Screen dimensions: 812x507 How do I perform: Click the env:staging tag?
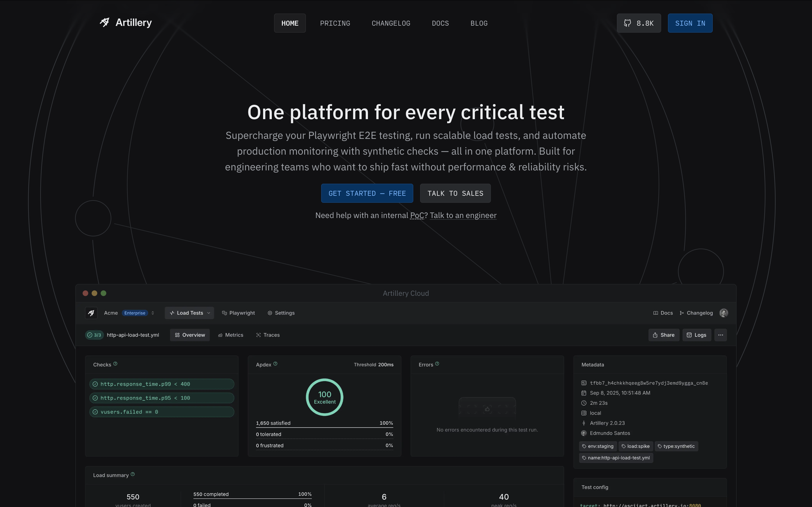[598, 446]
